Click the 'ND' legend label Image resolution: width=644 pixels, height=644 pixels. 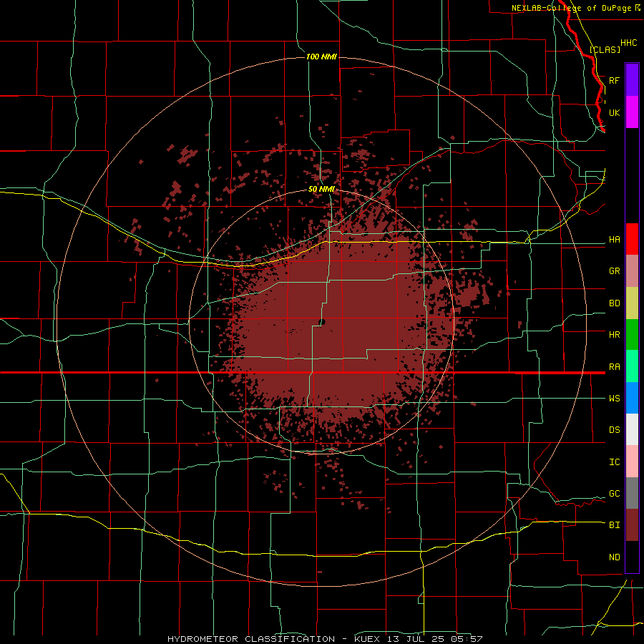(614, 557)
